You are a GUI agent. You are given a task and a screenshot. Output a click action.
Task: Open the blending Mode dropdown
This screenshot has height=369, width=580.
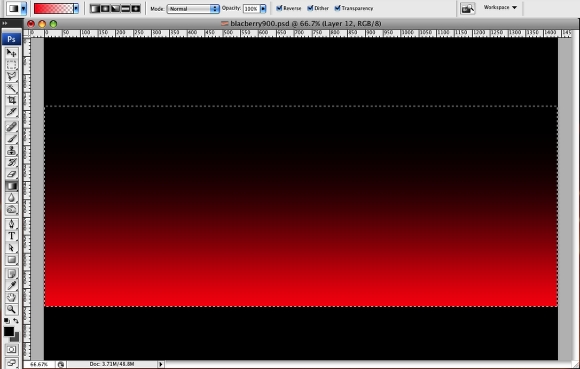click(x=193, y=9)
